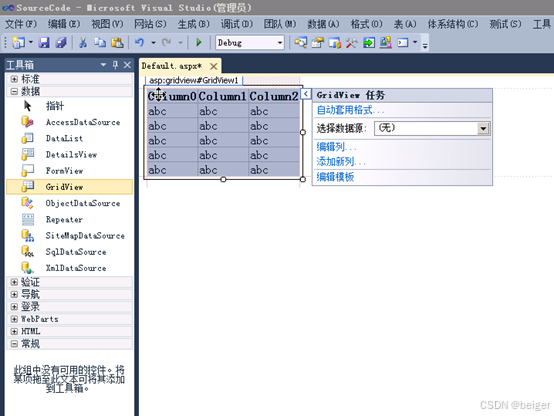Select DataList control in toolbox

click(x=70, y=139)
